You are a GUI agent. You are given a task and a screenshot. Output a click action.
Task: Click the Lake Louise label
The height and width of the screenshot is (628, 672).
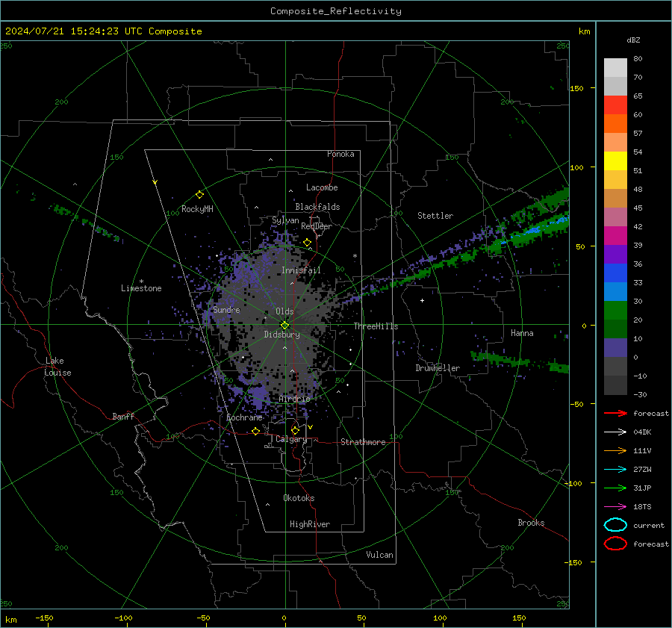click(x=57, y=367)
